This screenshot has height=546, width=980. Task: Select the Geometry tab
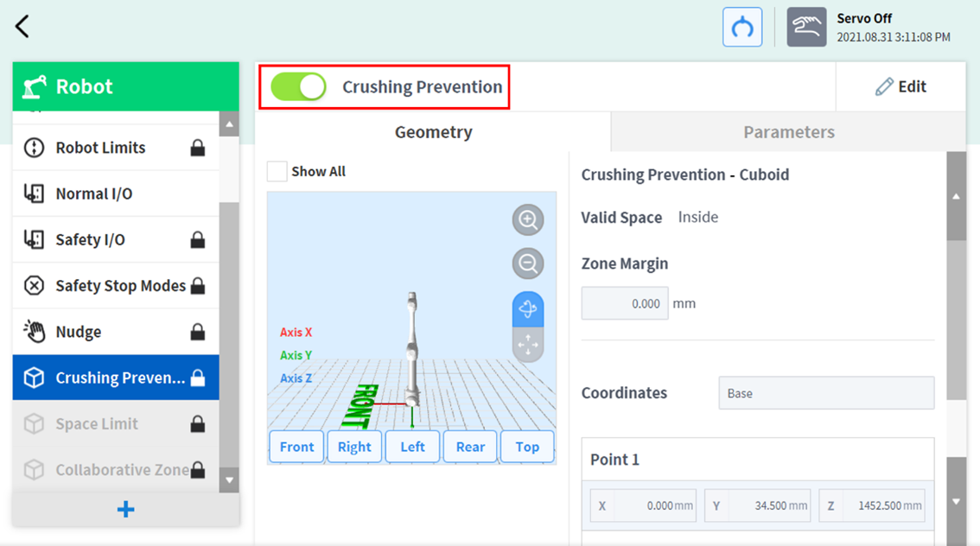pos(433,132)
